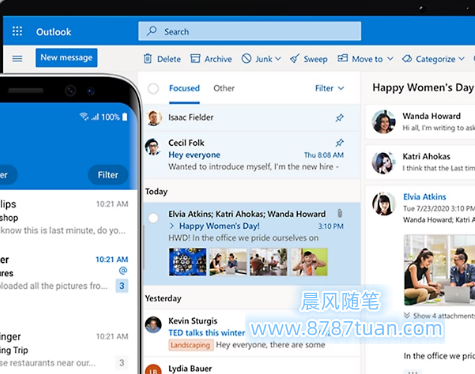475x374 pixels.
Task: Click Cecil Folk's avatar
Action: click(x=153, y=146)
